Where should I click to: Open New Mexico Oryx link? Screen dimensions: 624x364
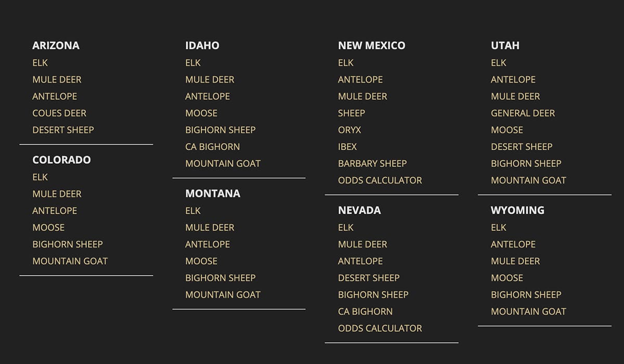tap(349, 130)
